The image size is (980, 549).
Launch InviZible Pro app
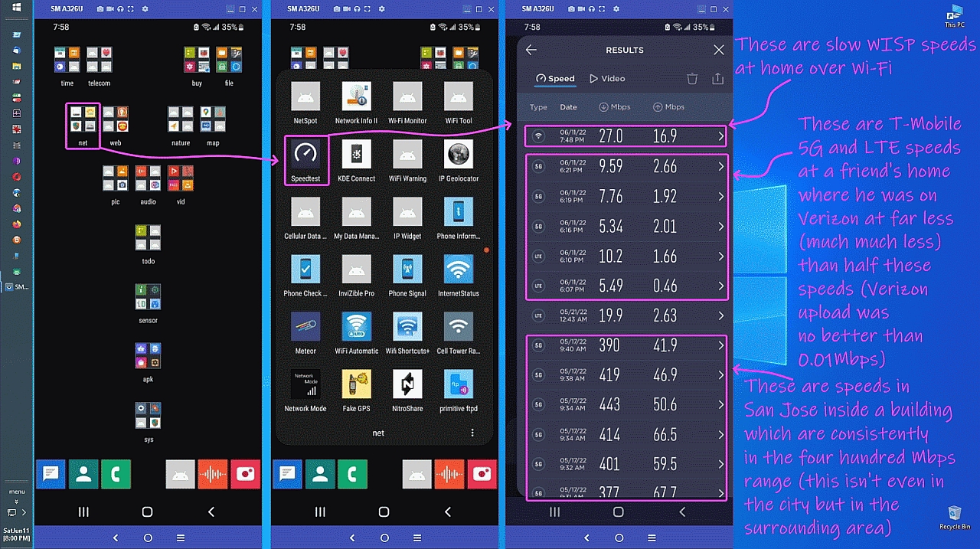[357, 276]
